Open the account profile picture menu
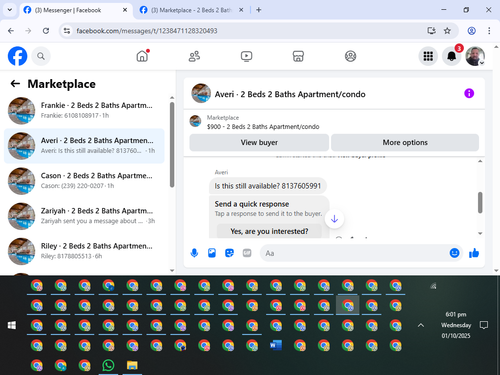The image size is (500, 375). click(x=475, y=56)
